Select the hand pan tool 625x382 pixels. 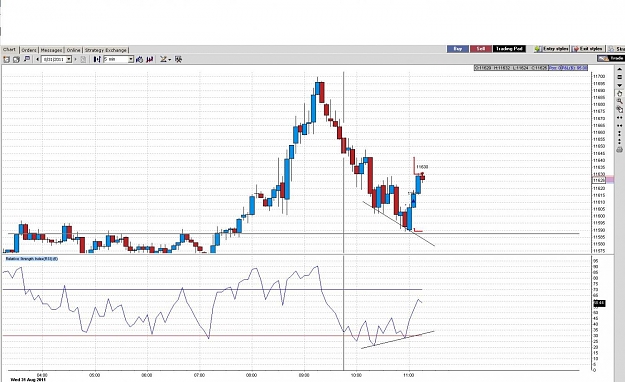pyautogui.click(x=619, y=93)
